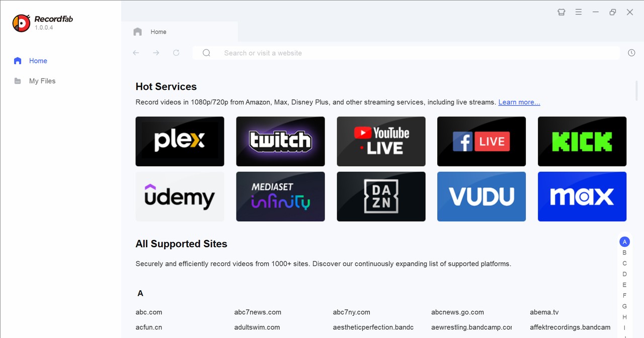Jump to letter H in index
644x338 pixels.
[624, 317]
